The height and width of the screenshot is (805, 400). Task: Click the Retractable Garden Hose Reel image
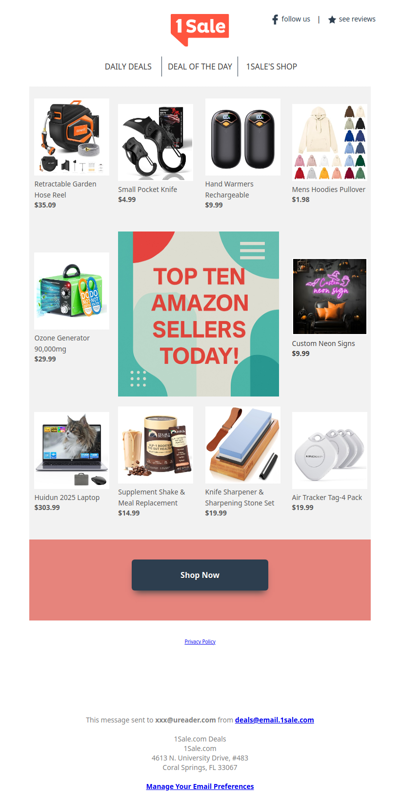[x=71, y=137]
